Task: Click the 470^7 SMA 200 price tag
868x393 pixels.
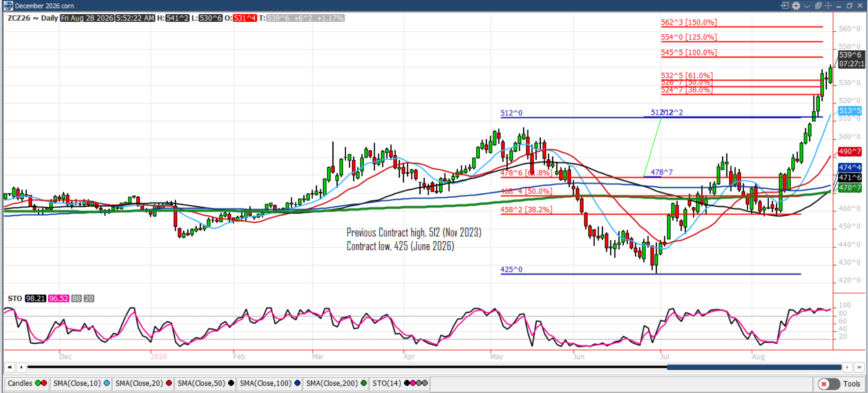Action: coord(850,188)
